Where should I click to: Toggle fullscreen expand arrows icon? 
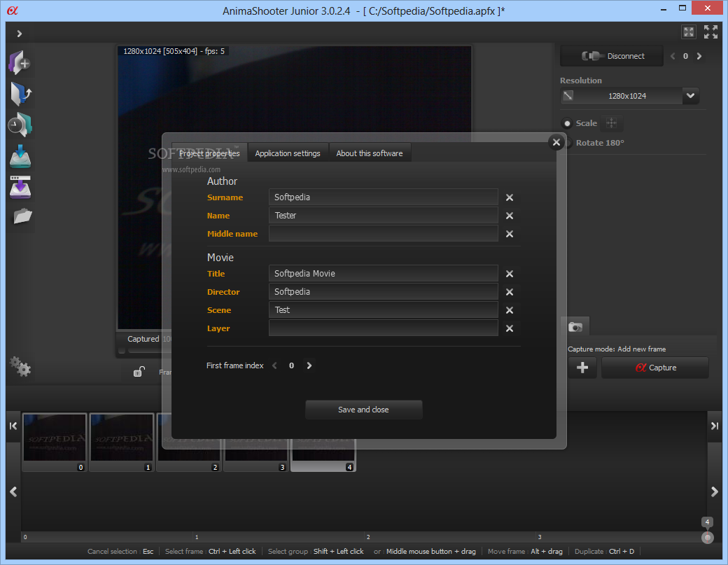(710, 32)
